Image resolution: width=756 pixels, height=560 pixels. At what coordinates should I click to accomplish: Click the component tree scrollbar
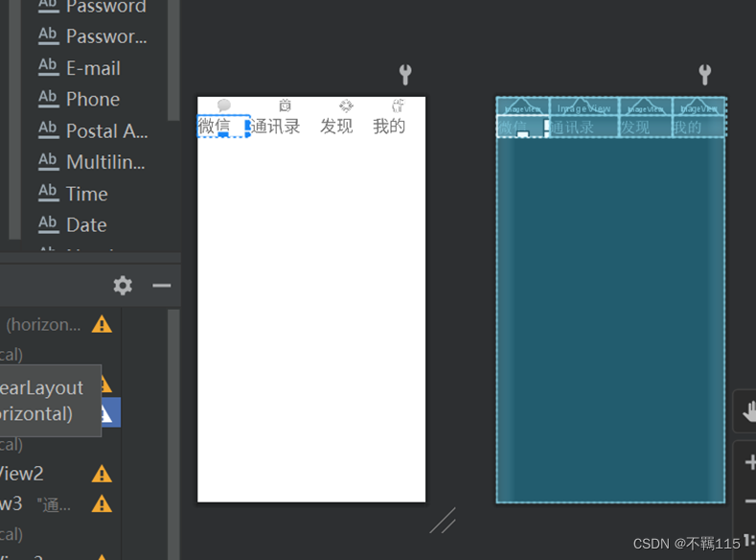click(x=173, y=434)
